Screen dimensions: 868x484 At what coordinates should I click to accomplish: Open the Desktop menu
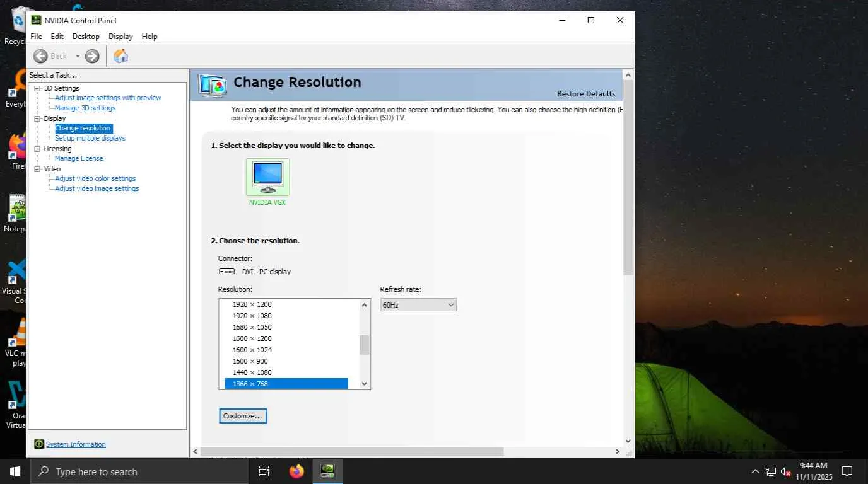pyautogui.click(x=86, y=37)
